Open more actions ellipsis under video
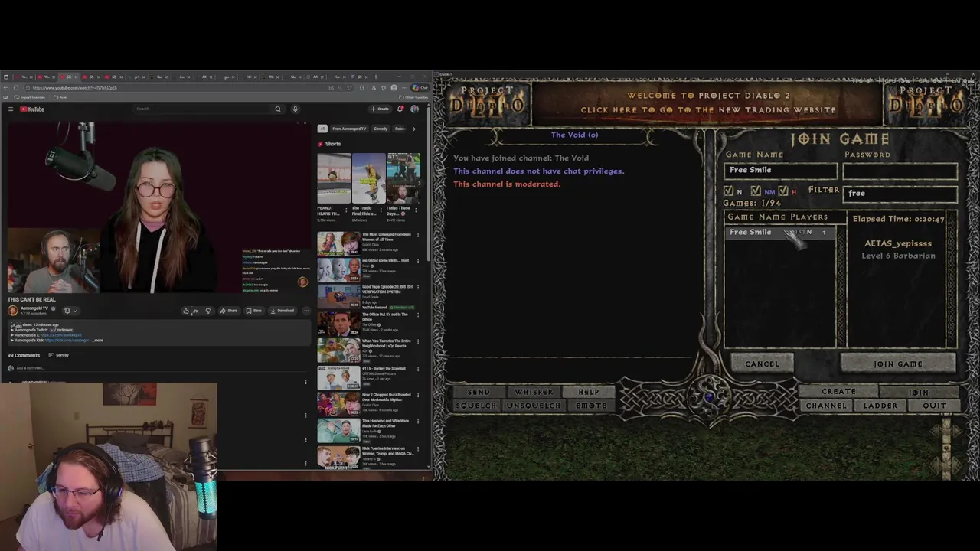The image size is (980, 551). coord(305,311)
